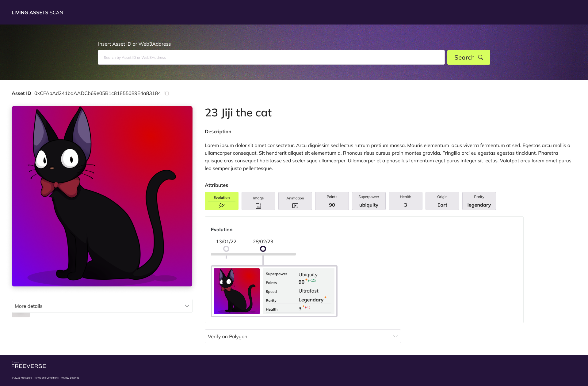Click the 28/02/23 date label

[263, 241]
